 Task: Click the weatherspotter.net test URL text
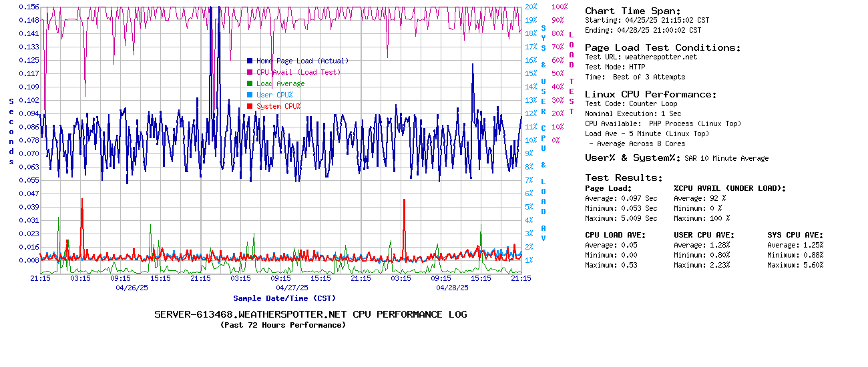[660, 57]
